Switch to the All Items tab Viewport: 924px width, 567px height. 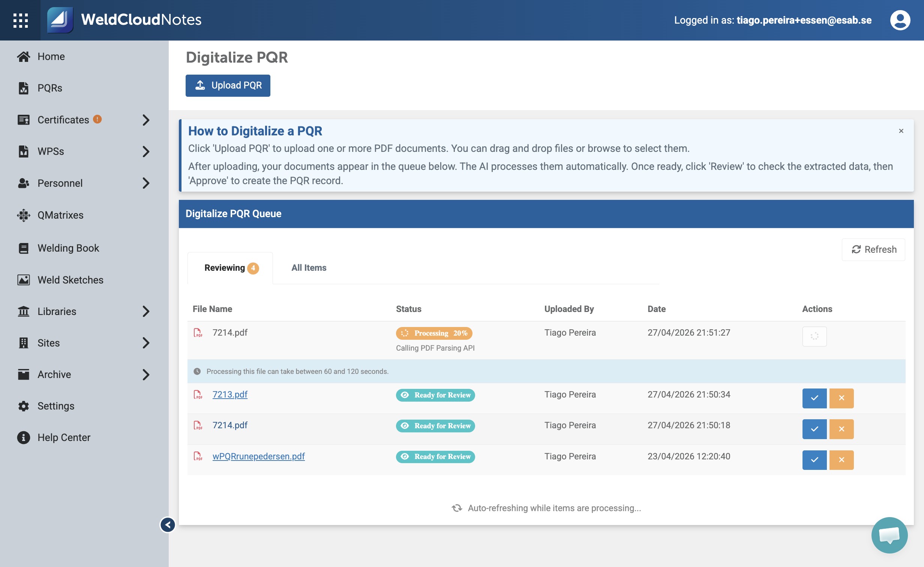click(309, 268)
